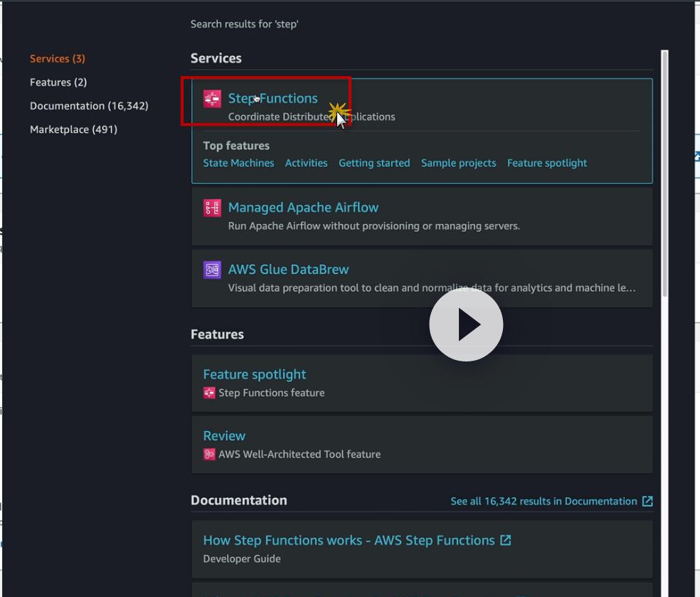Go to Activities top feature
Viewport: 700px width, 597px height.
[x=306, y=163]
